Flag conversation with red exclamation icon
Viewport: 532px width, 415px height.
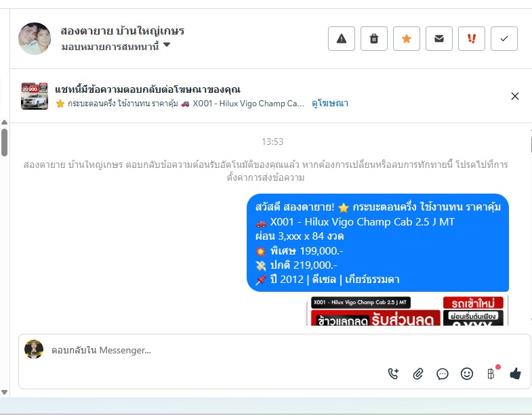coord(472,39)
